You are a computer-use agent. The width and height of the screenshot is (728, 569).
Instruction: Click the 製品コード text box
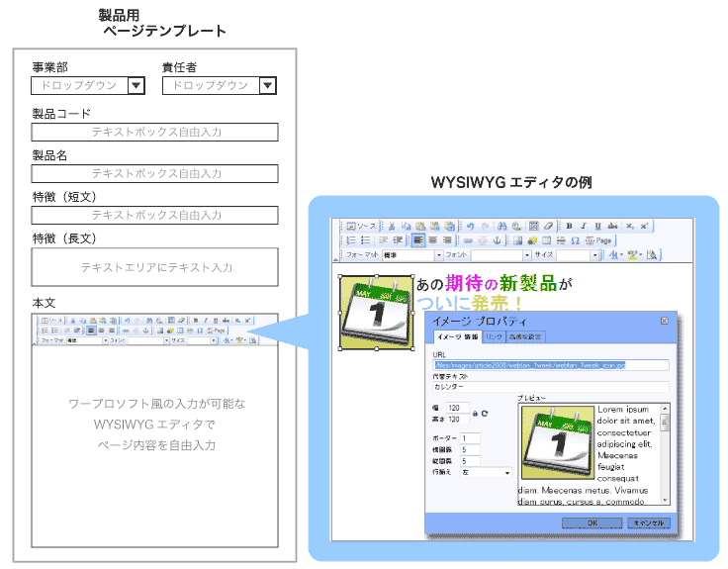click(154, 132)
